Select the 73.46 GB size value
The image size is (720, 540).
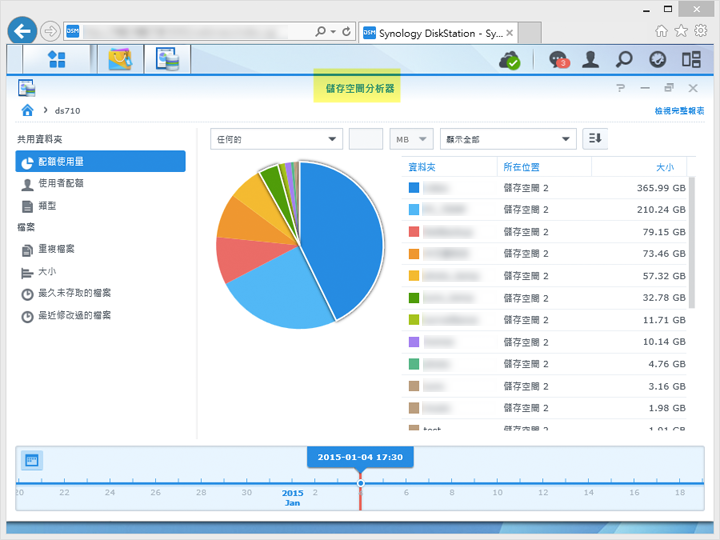click(x=664, y=253)
